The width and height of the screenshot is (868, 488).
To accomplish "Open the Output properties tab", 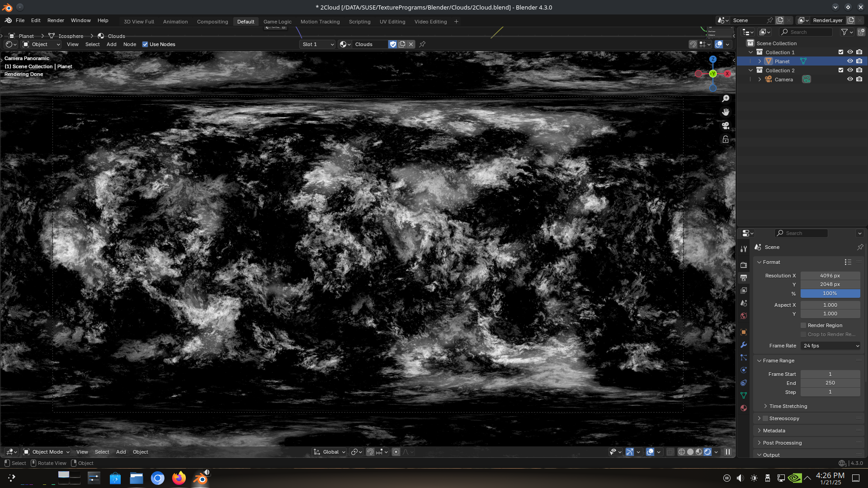I will [x=744, y=278].
